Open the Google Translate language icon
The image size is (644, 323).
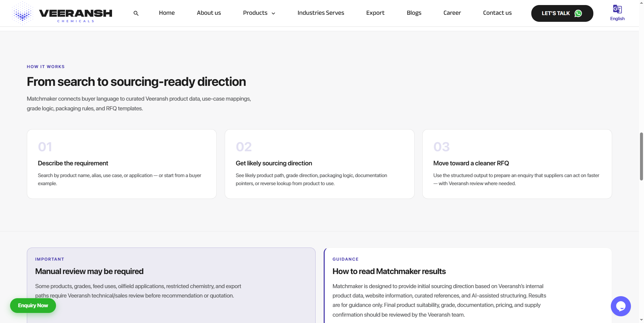pos(617,9)
